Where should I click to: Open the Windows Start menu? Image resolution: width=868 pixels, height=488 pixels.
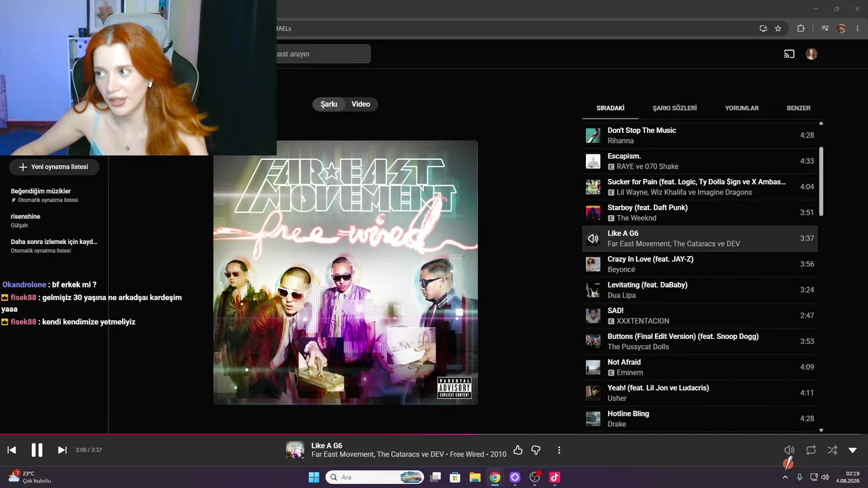pyautogui.click(x=314, y=477)
